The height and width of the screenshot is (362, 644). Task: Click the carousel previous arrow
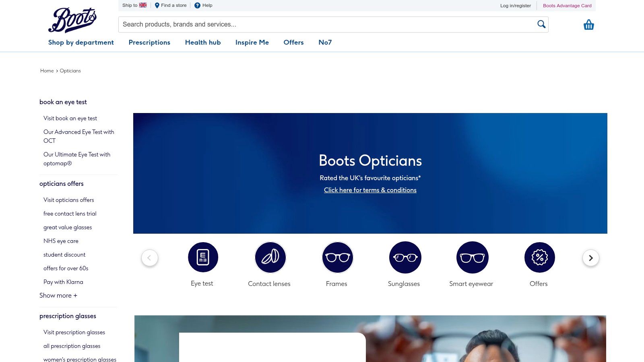tap(149, 258)
